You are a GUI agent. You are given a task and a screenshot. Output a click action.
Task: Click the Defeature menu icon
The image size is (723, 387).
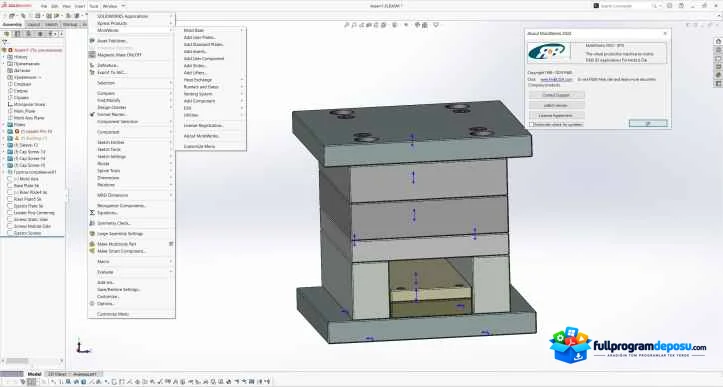tap(92, 65)
